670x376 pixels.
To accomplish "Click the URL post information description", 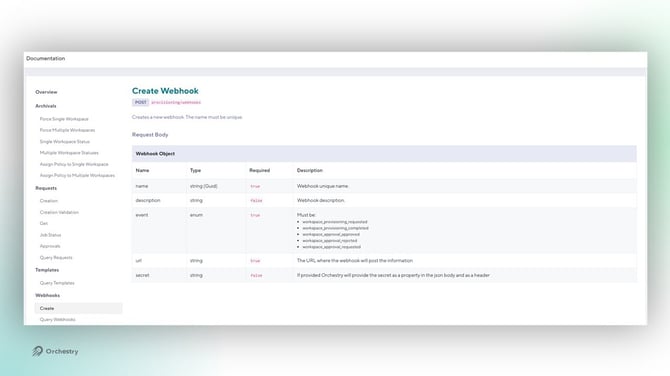I will 355,261.
